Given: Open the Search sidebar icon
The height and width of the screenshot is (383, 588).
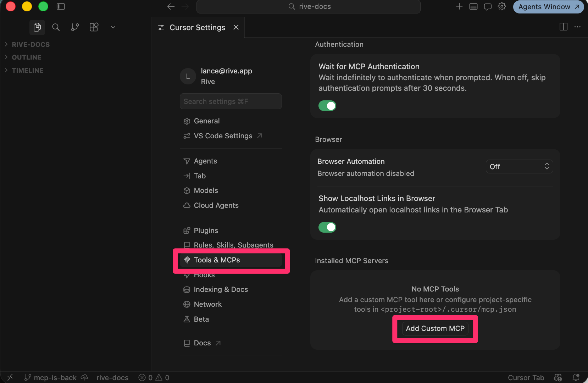Looking at the screenshot, I should pyautogui.click(x=56, y=27).
